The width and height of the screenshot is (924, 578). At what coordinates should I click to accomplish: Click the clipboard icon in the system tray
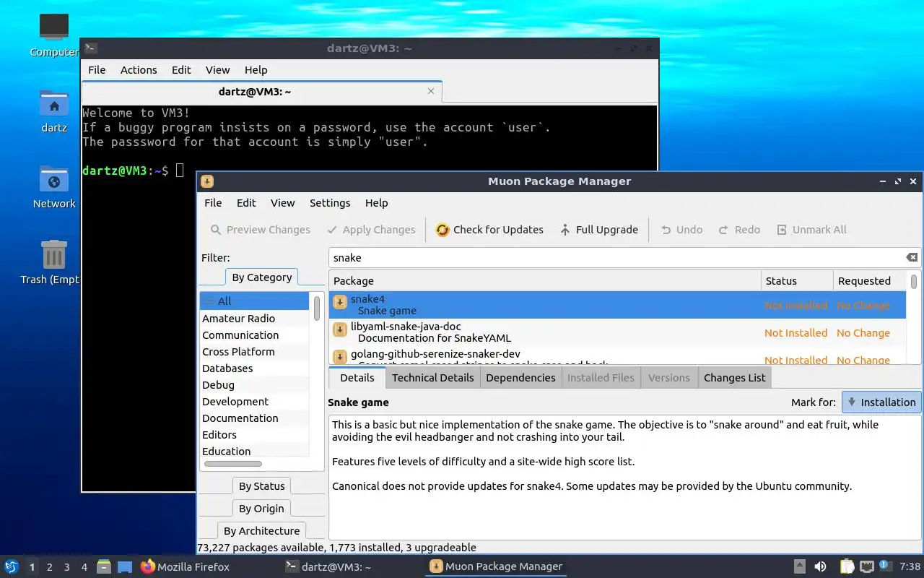[847, 567]
